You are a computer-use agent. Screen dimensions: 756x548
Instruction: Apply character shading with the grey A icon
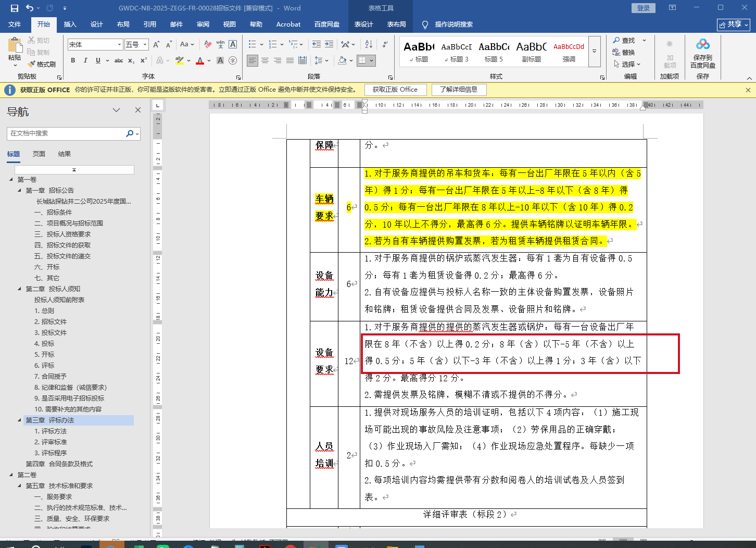pyautogui.click(x=220, y=60)
